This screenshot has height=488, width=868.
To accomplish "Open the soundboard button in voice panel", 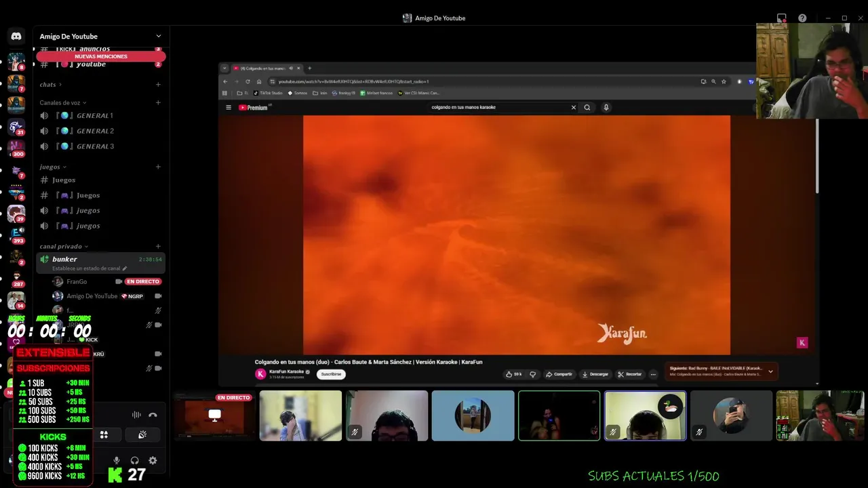I will coord(142,435).
